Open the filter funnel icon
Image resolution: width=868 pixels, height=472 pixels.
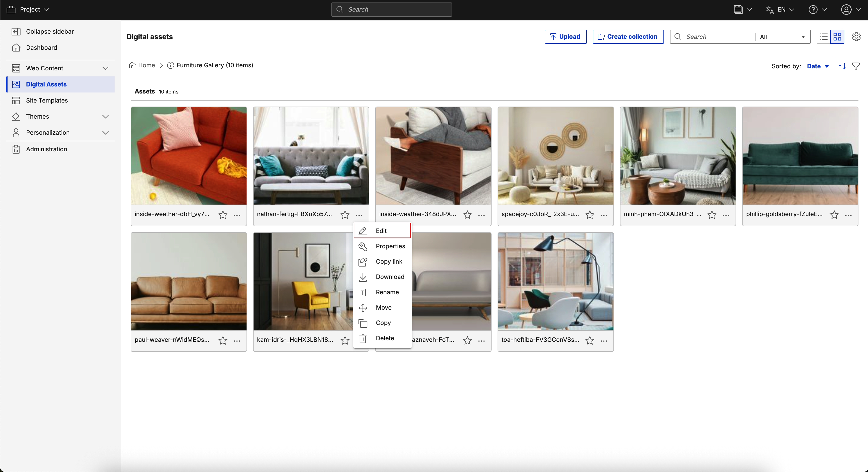[855, 66]
